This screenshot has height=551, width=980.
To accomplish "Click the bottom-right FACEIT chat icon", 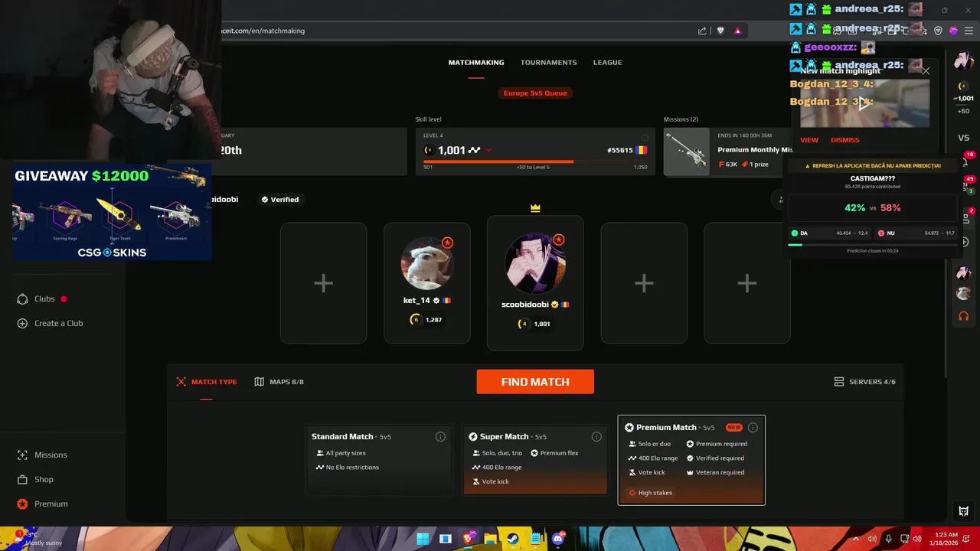I will pyautogui.click(x=963, y=511).
